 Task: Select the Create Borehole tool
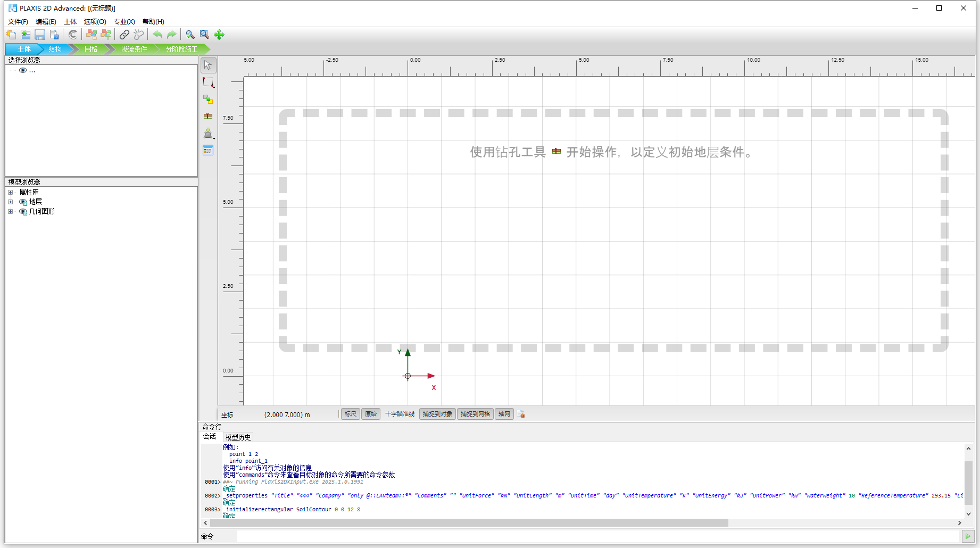pyautogui.click(x=208, y=116)
